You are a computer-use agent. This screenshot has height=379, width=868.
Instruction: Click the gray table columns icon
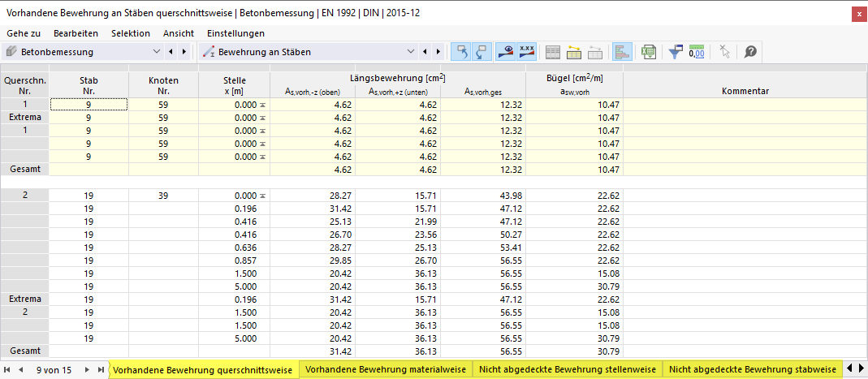(553, 52)
